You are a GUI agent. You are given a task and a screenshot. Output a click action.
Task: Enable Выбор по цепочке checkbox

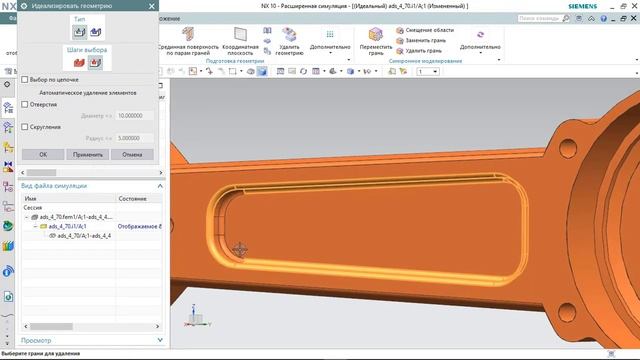tap(25, 80)
